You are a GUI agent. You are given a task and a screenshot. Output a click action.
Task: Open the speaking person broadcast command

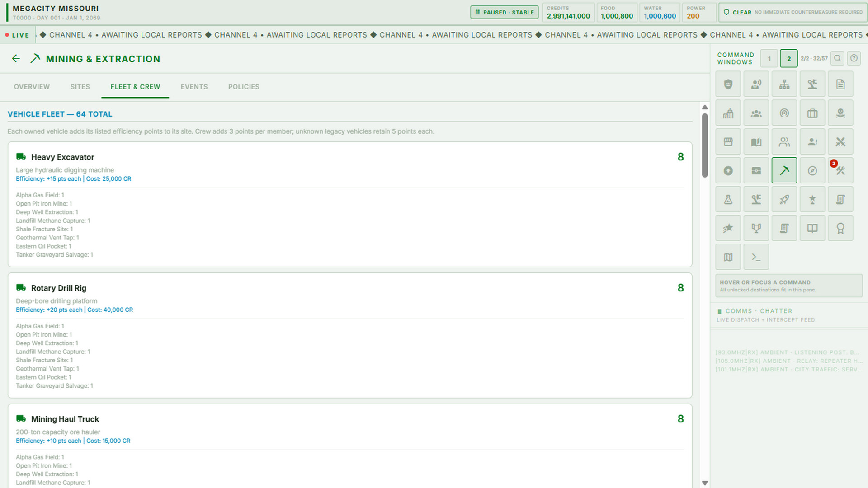pyautogui.click(x=756, y=84)
